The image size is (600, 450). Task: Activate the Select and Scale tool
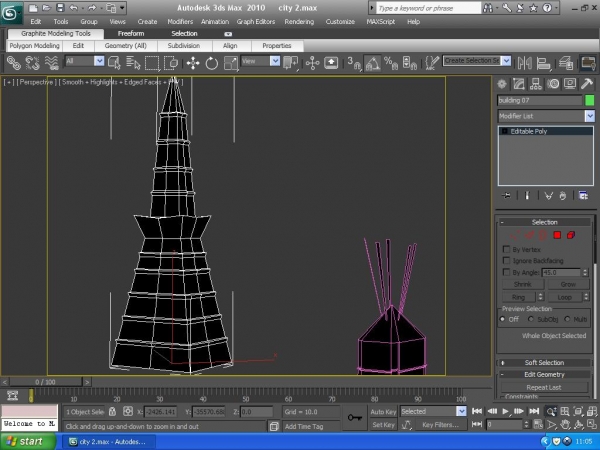point(231,63)
